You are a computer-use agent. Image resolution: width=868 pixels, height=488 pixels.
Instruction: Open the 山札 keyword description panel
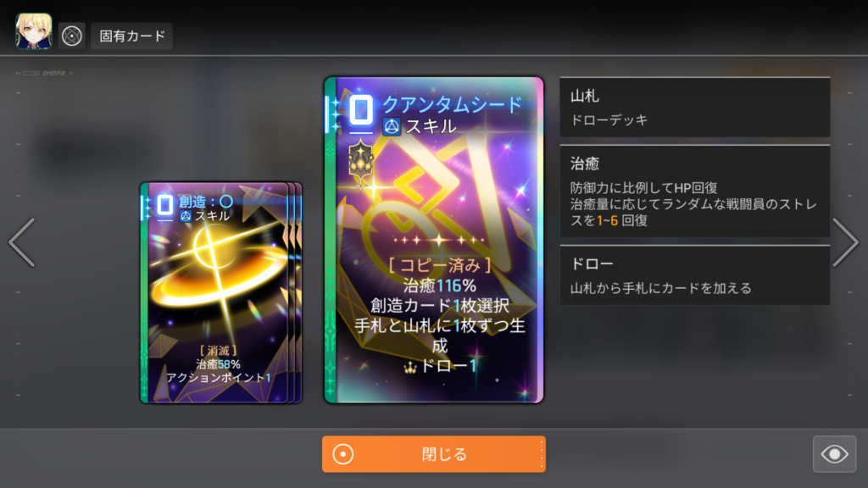tap(695, 107)
